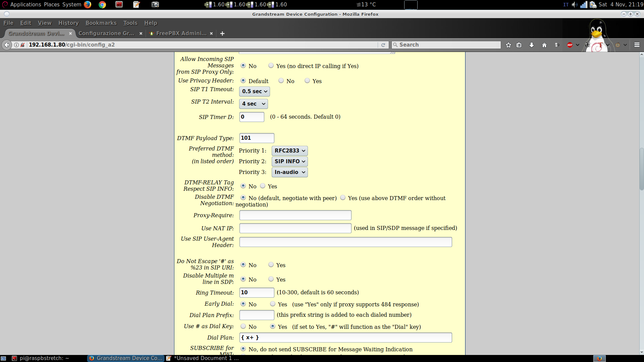This screenshot has width=644, height=362.
Task: Select No for Use # as Dial Key
Action: pos(243,326)
